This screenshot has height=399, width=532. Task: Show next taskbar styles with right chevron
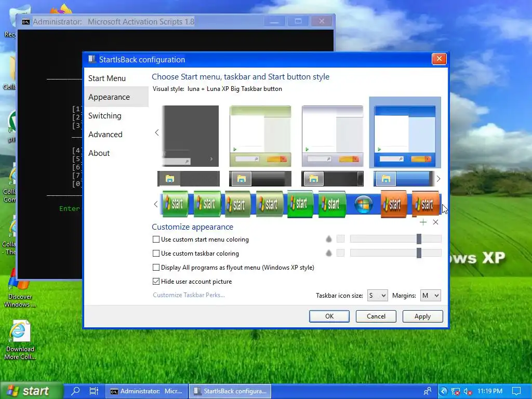[x=438, y=179]
